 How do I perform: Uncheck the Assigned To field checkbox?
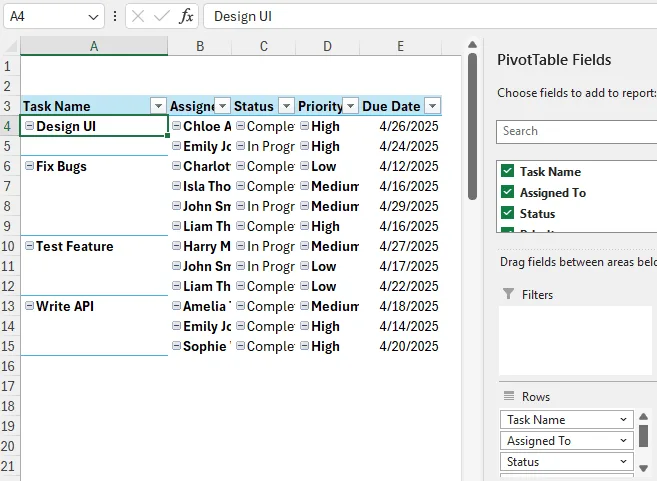[x=507, y=192]
